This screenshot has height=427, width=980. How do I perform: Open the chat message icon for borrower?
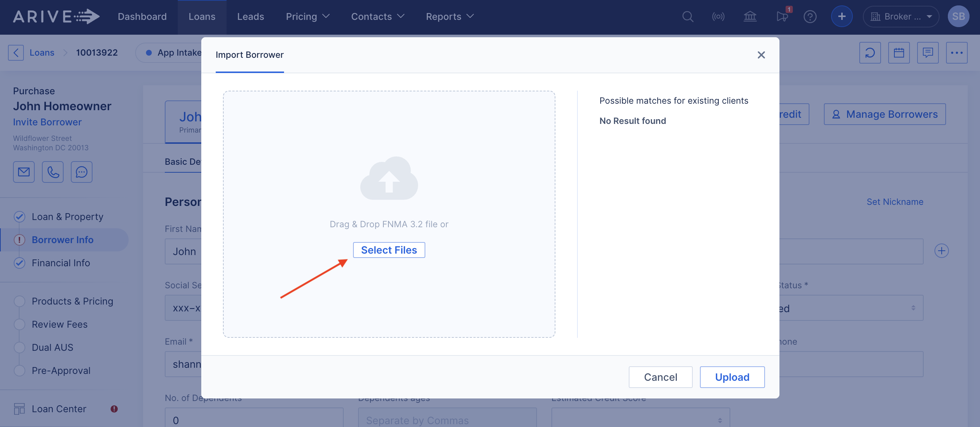point(81,172)
